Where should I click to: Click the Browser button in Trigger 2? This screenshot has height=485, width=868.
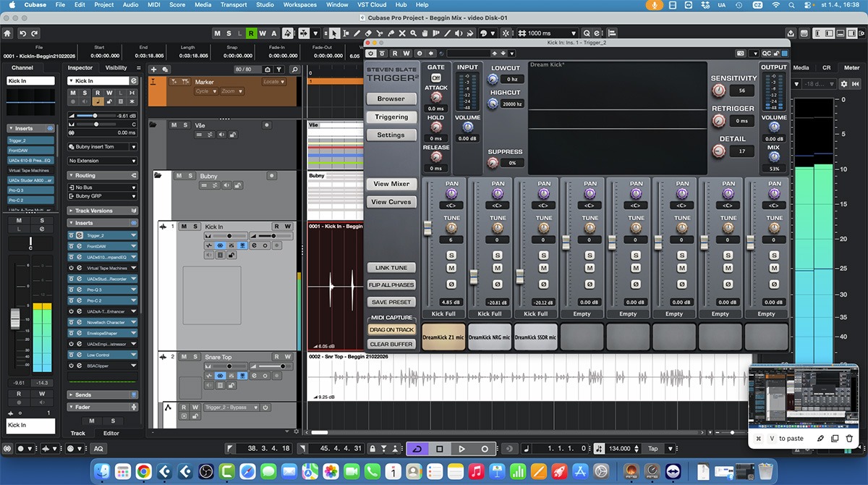point(391,98)
